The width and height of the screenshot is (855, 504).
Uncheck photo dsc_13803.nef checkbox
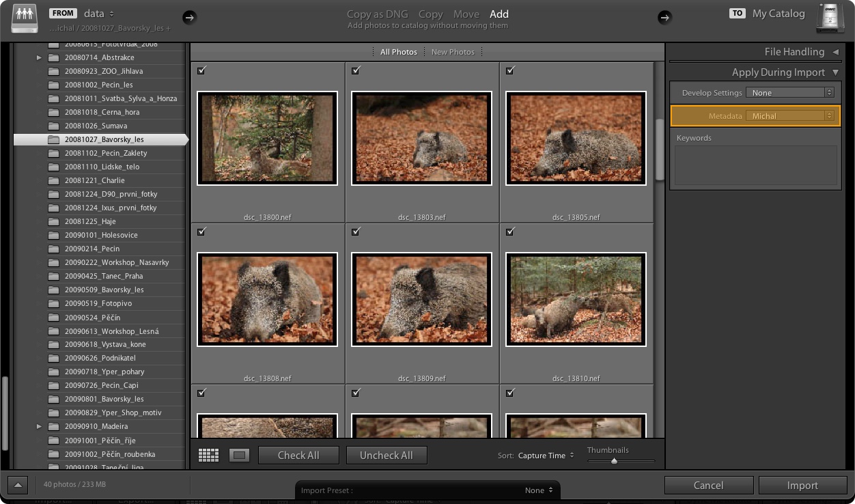click(356, 70)
